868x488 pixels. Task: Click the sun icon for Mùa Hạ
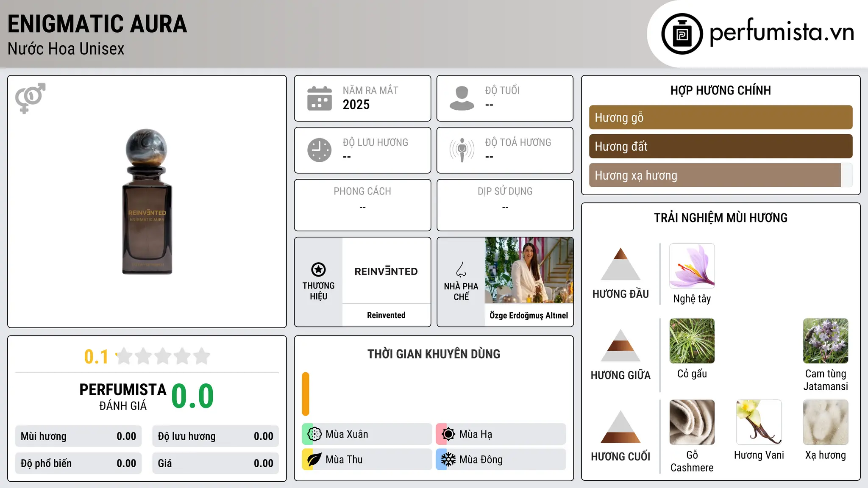click(448, 434)
